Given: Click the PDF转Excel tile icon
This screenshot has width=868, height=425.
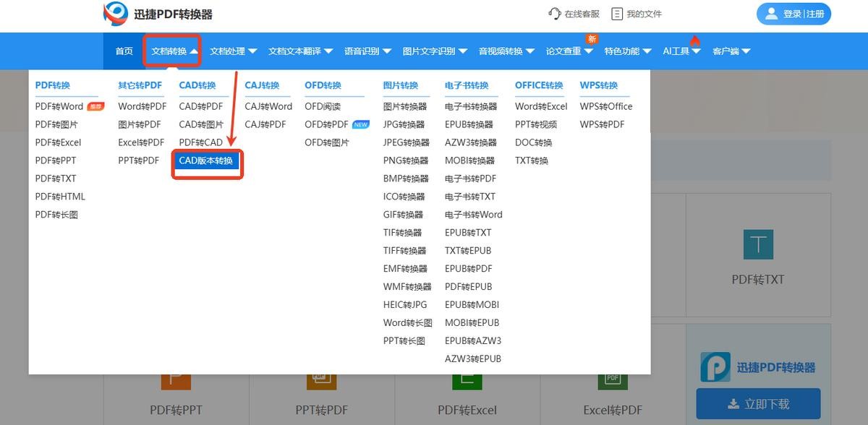Looking at the screenshot, I should click(x=467, y=382).
